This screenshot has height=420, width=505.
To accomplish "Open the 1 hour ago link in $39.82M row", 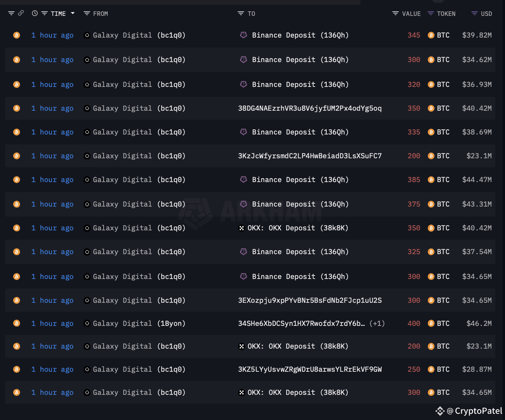I will [52, 35].
